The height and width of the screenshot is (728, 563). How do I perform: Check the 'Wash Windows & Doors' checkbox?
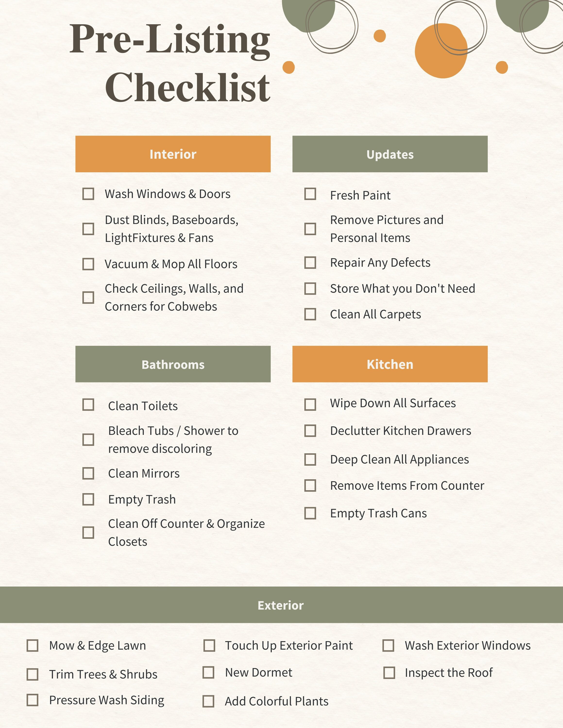pyautogui.click(x=87, y=188)
